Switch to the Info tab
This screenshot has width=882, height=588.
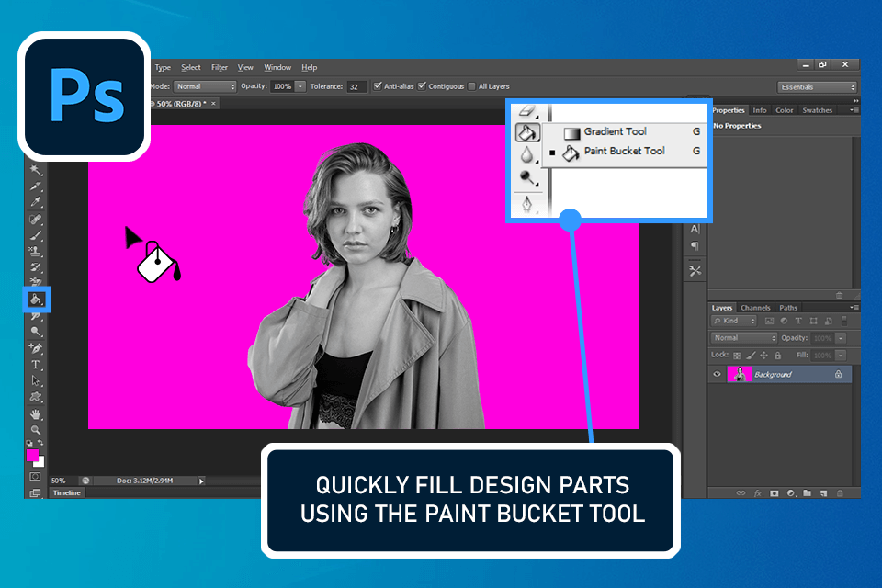click(x=760, y=110)
